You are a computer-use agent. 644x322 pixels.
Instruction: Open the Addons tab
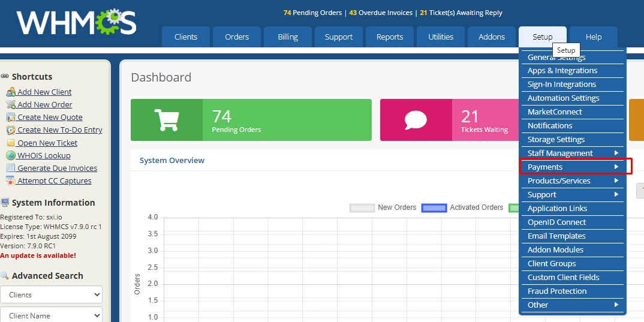[491, 37]
